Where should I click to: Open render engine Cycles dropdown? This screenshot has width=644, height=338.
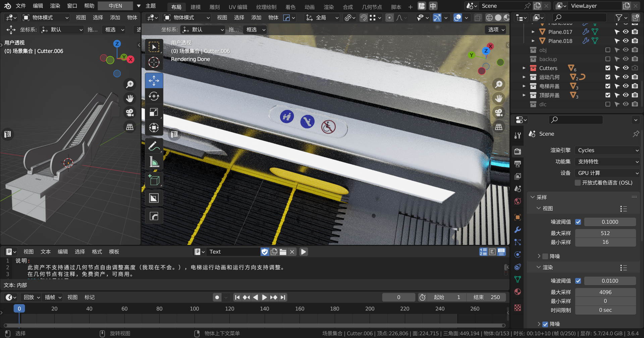(x=607, y=150)
